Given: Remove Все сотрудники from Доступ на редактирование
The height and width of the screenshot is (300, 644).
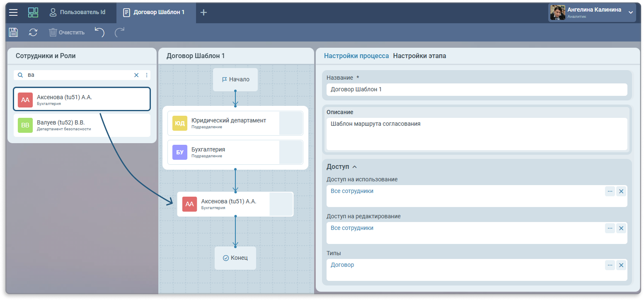Looking at the screenshot, I should pos(621,228).
